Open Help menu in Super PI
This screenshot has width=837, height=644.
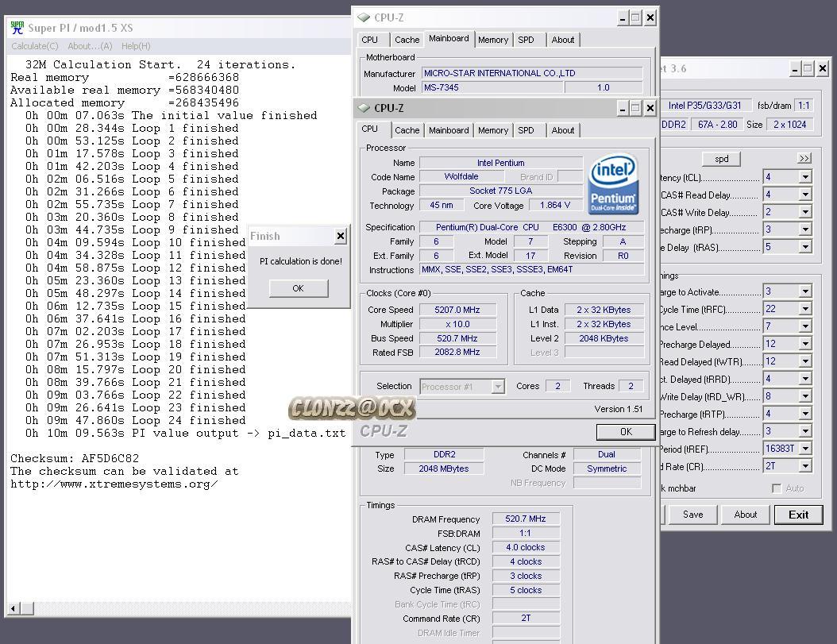pos(136,46)
